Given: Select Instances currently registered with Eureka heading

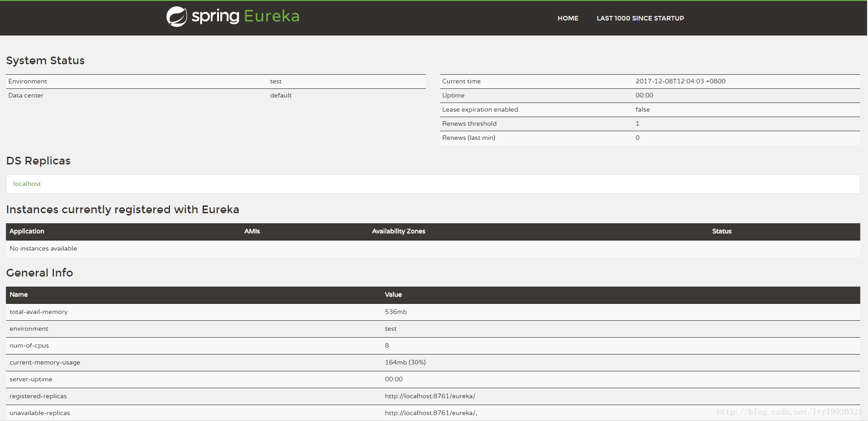Looking at the screenshot, I should point(123,210).
